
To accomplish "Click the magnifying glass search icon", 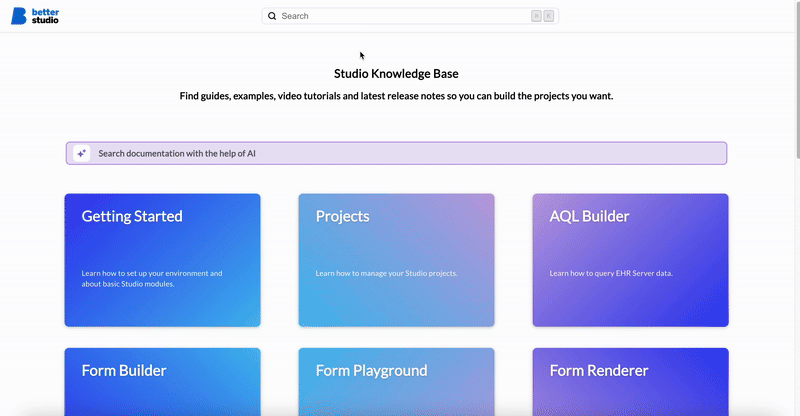I will coord(272,16).
